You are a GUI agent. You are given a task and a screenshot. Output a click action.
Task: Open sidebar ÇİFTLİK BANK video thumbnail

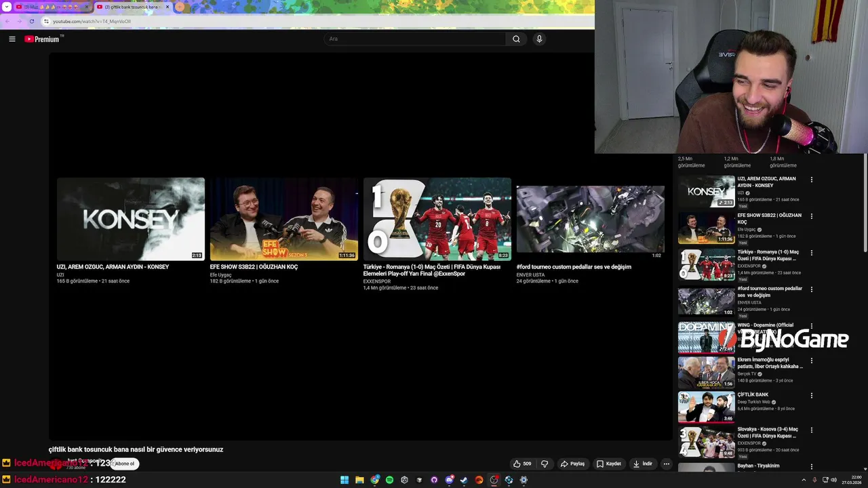coord(706,407)
